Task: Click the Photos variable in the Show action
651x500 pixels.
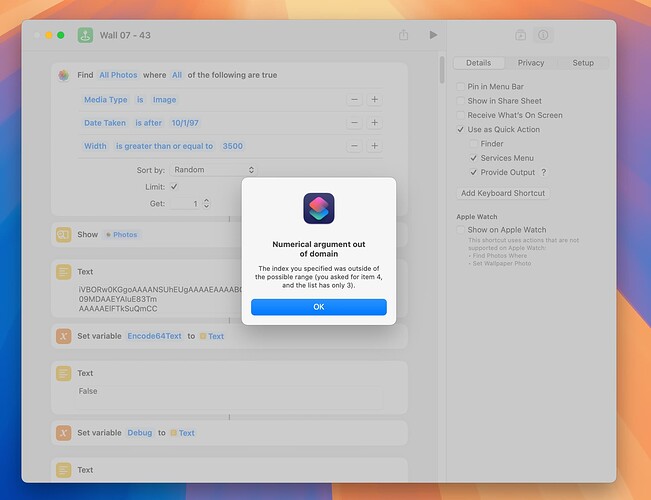Action: (x=122, y=235)
